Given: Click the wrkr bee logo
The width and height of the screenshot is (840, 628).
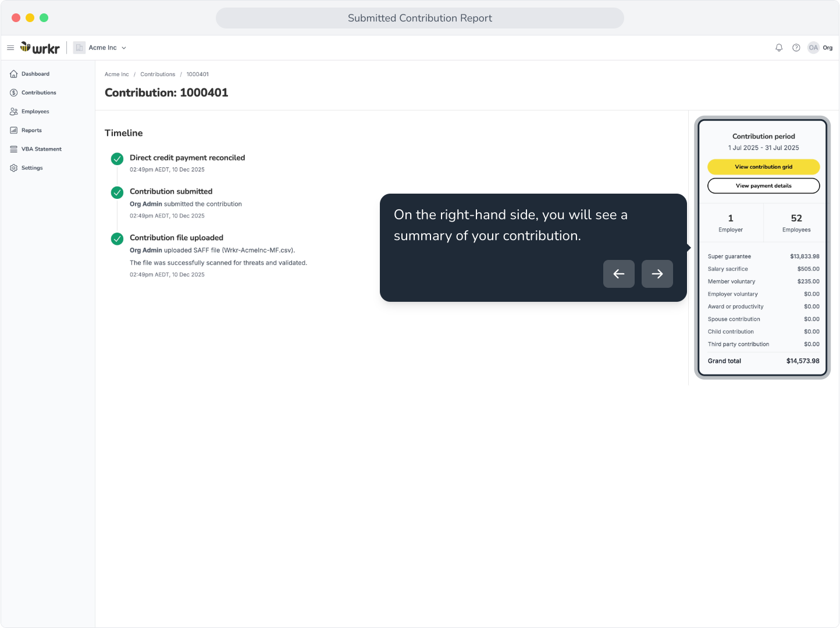Looking at the screenshot, I should (40, 48).
